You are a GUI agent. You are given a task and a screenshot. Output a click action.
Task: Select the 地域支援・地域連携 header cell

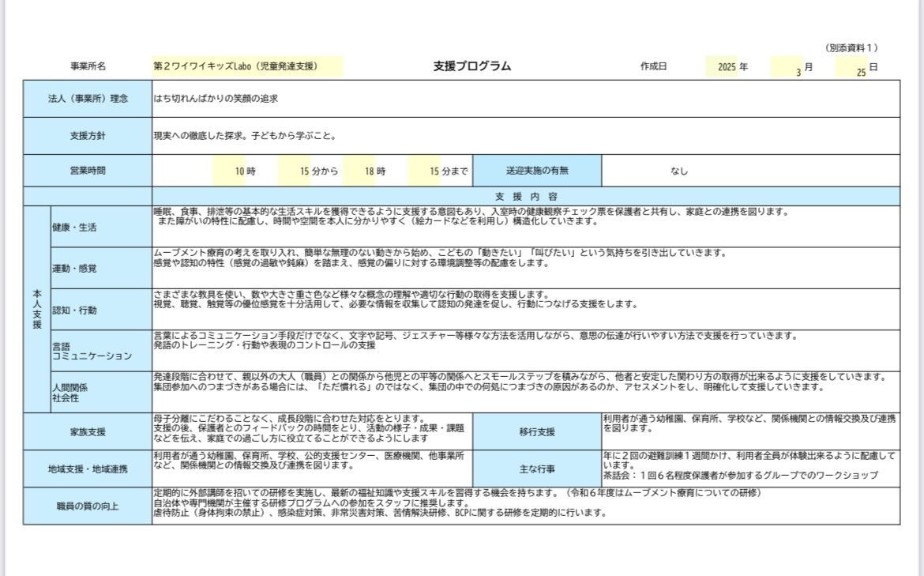point(88,469)
